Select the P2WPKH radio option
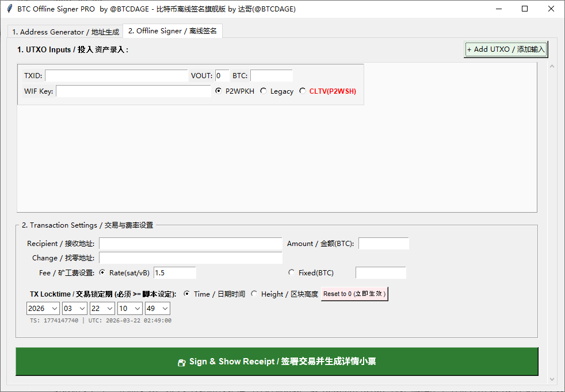The width and height of the screenshot is (565, 392). pos(219,91)
